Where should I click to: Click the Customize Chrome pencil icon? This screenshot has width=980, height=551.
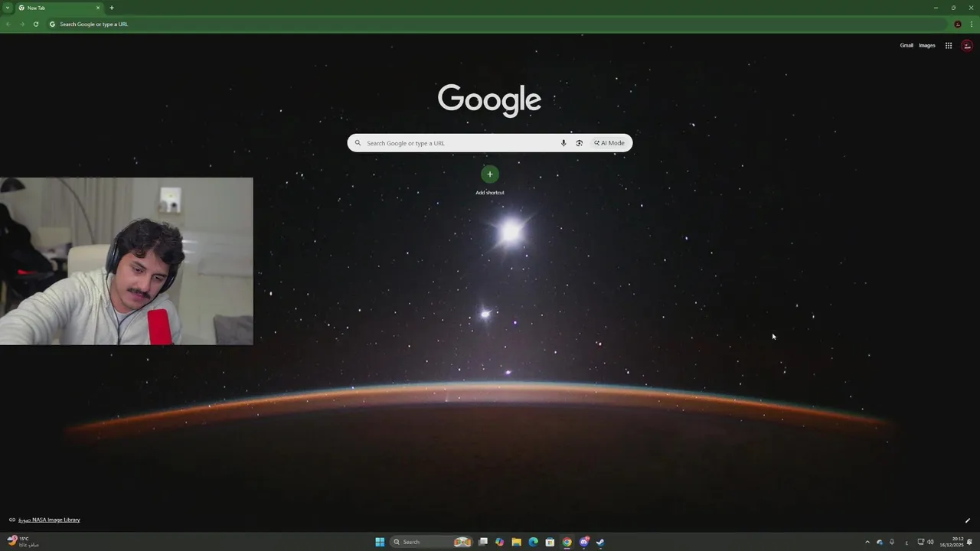point(967,520)
